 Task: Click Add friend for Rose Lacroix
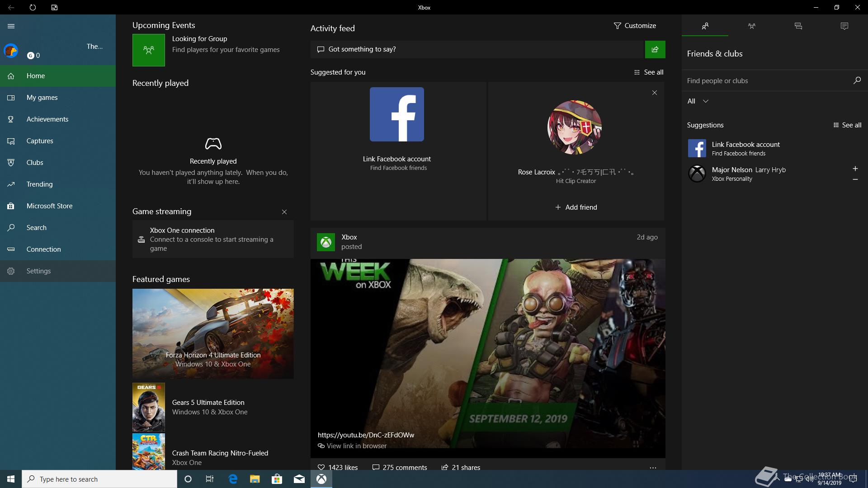pyautogui.click(x=576, y=207)
